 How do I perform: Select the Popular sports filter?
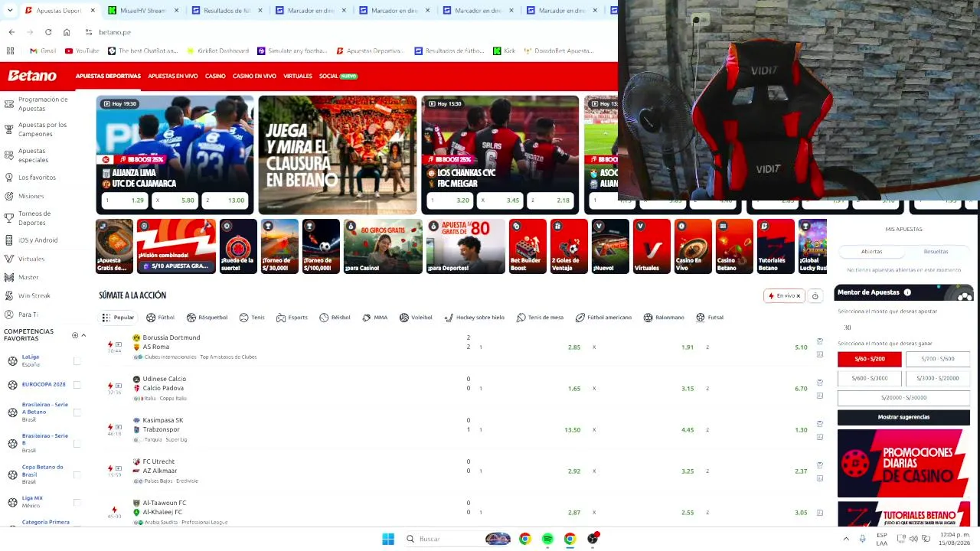(x=118, y=318)
